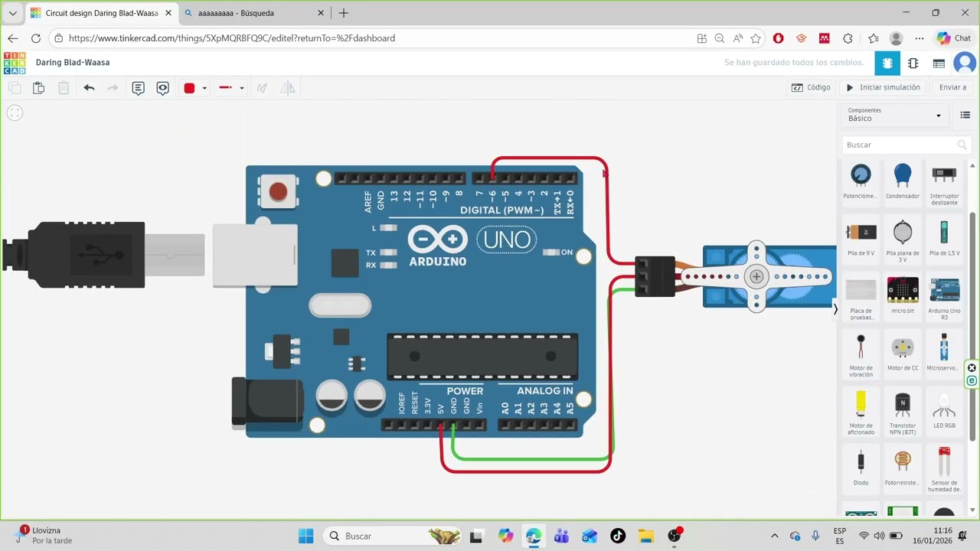Toggle components list view icon

(965, 115)
